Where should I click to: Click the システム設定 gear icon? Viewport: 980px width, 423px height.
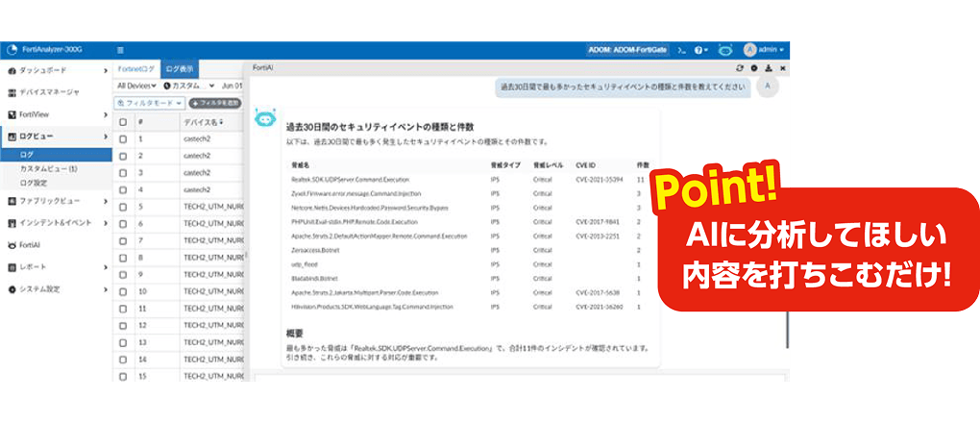tap(12, 289)
